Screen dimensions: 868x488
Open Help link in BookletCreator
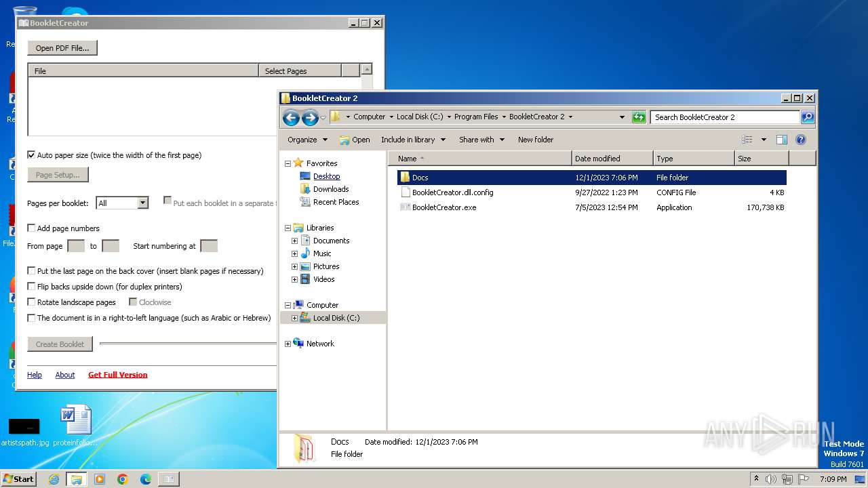click(x=35, y=375)
